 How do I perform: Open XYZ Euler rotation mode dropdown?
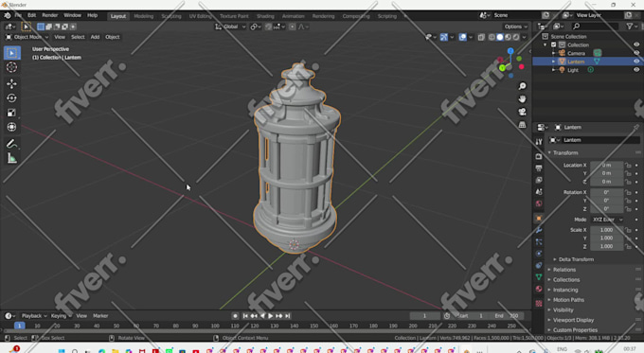[x=607, y=220]
